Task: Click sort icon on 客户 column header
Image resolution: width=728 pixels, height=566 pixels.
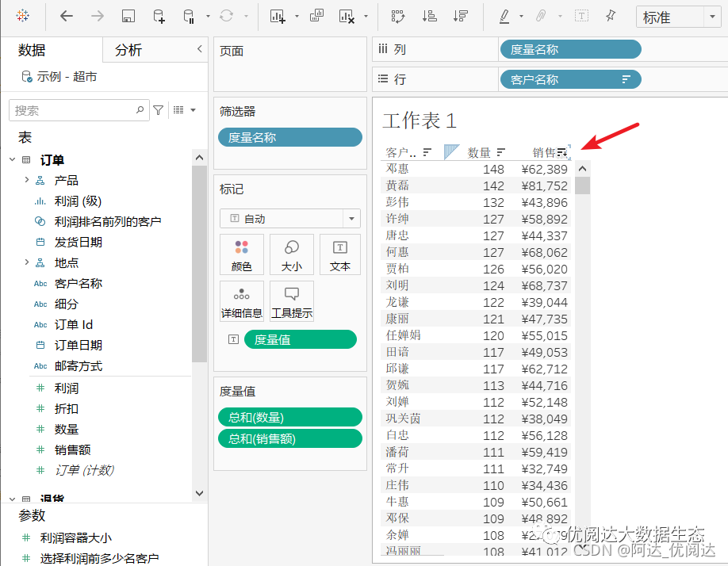Action: 427,152
